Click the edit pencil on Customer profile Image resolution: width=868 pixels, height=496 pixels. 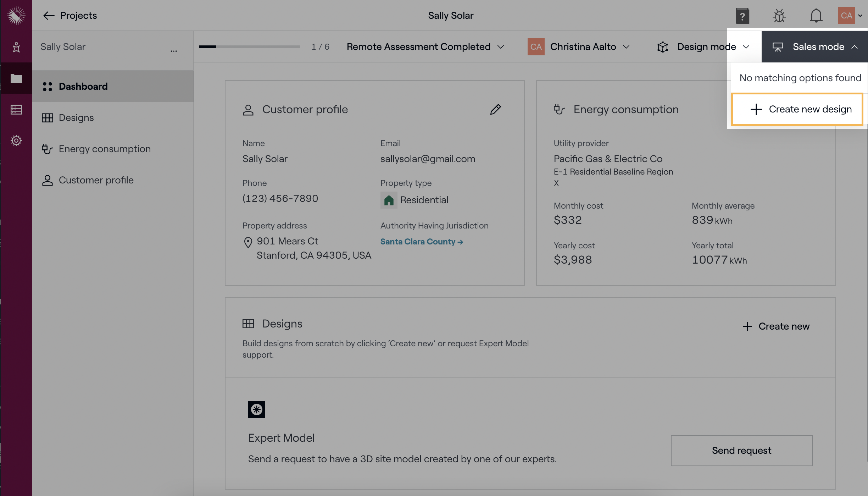tap(495, 109)
